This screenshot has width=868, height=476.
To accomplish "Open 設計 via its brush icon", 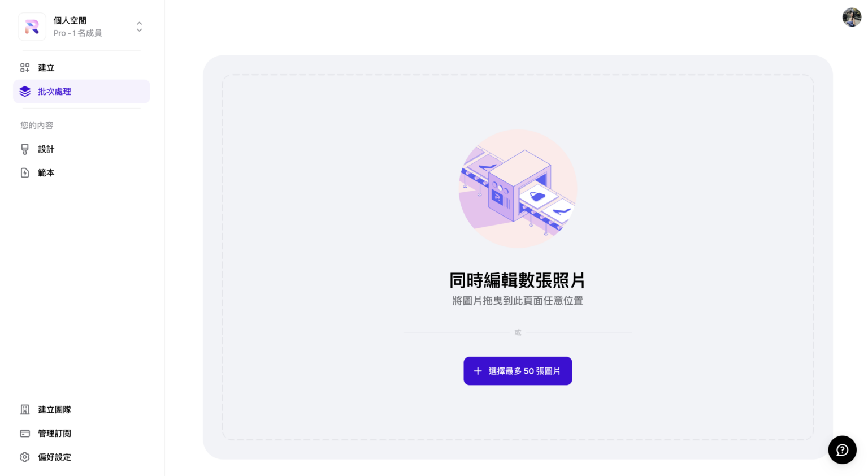I will (x=25, y=149).
